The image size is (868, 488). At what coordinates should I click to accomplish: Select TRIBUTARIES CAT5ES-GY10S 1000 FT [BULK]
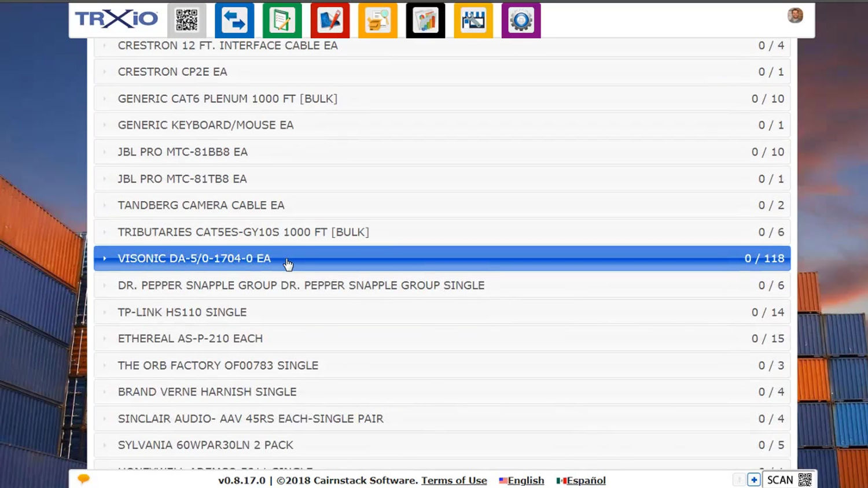tap(243, 232)
